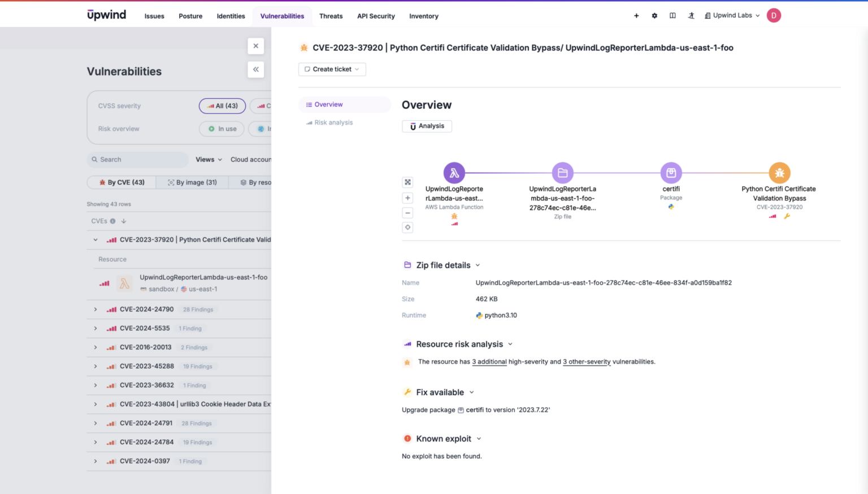The width and height of the screenshot is (868, 494).
Task: Click in the Search field of the sidebar
Action: [x=137, y=159]
